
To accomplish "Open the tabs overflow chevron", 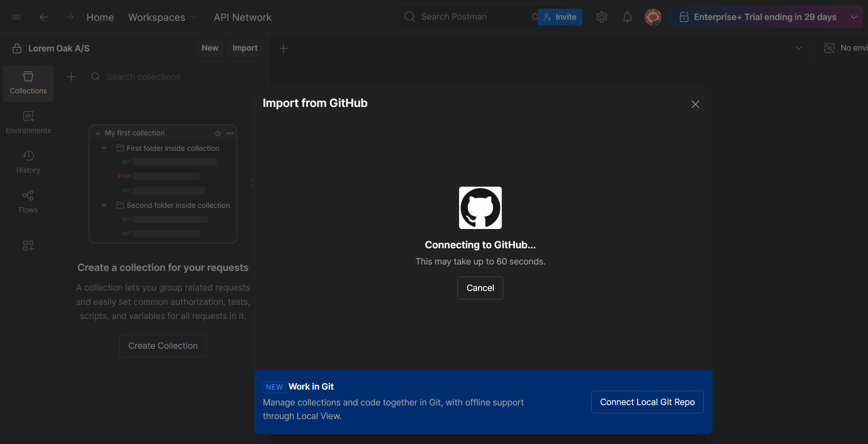I will click(799, 48).
